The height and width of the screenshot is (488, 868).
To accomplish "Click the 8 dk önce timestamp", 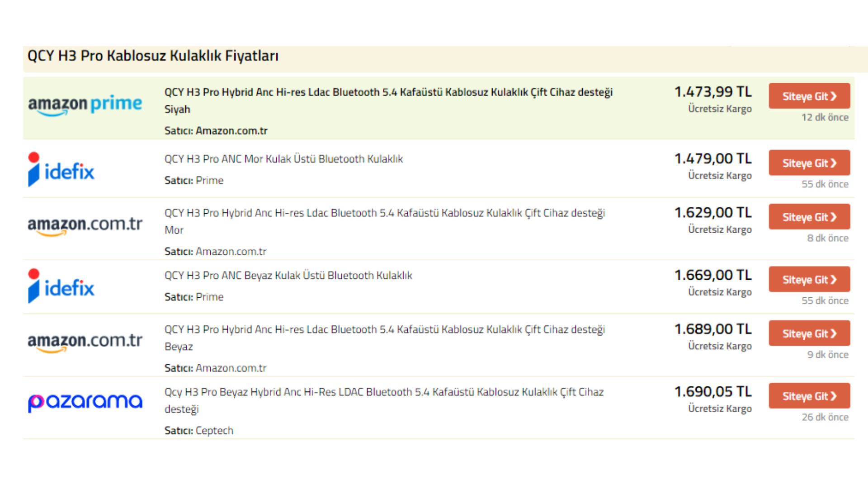I will [828, 238].
